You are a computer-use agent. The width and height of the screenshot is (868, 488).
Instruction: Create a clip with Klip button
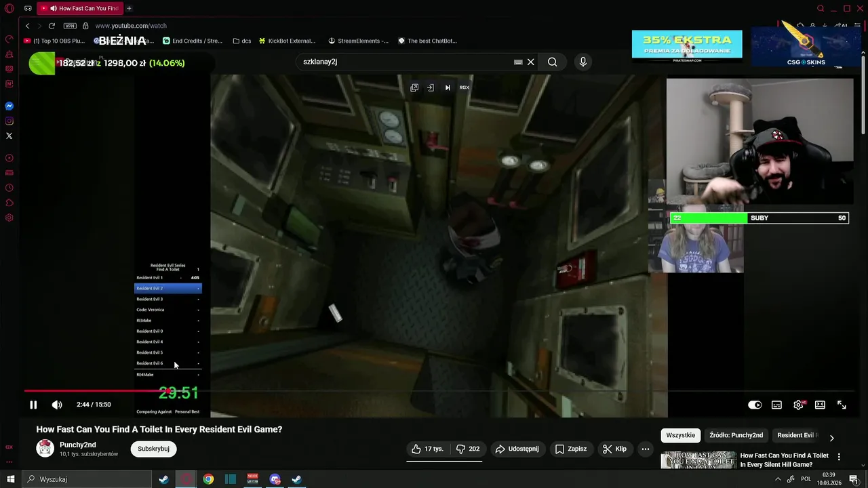(x=614, y=449)
